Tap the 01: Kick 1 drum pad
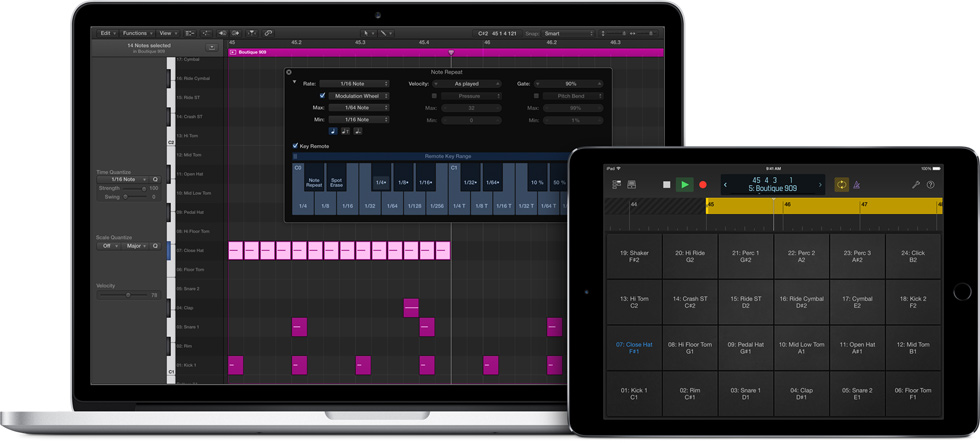This screenshot has width=980, height=443. [x=634, y=394]
